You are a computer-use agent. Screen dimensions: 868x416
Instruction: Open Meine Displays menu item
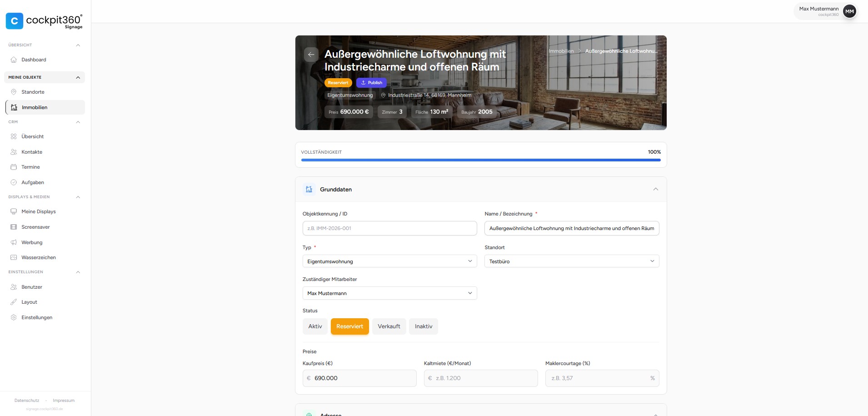[x=45, y=211]
